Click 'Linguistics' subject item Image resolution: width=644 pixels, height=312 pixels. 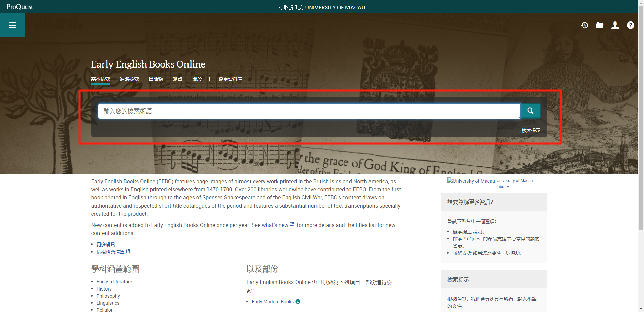coord(108,303)
